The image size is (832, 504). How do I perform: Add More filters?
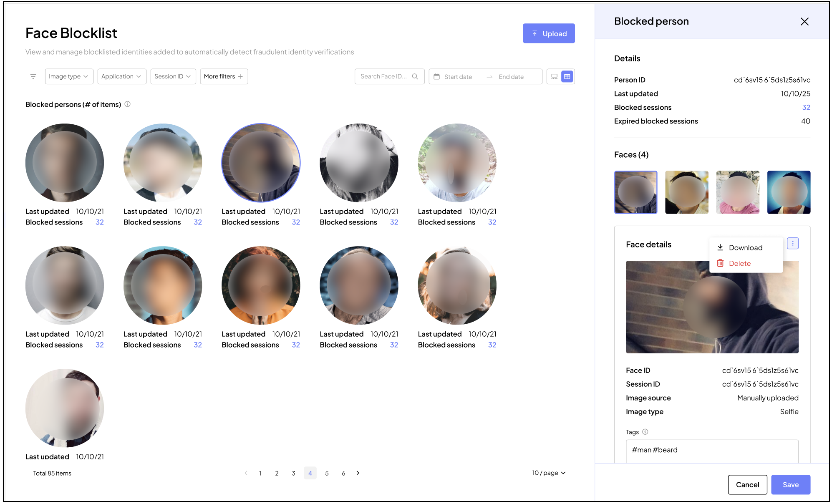224,76
